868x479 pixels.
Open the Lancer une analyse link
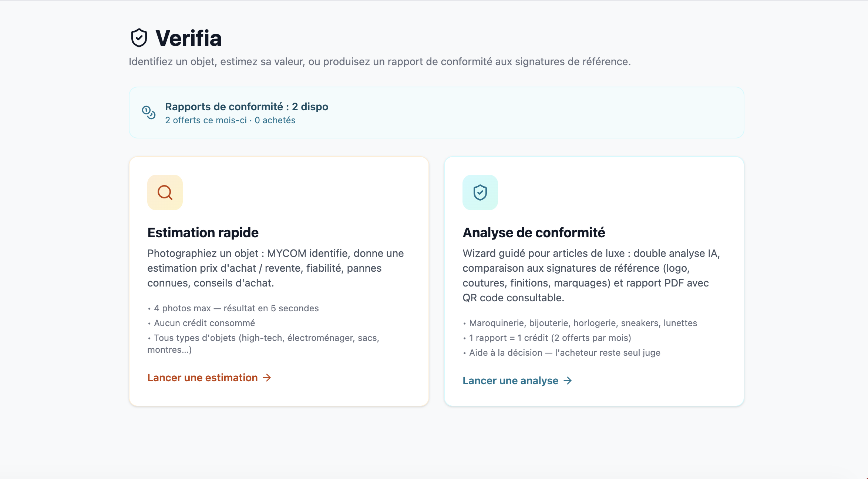point(517,381)
